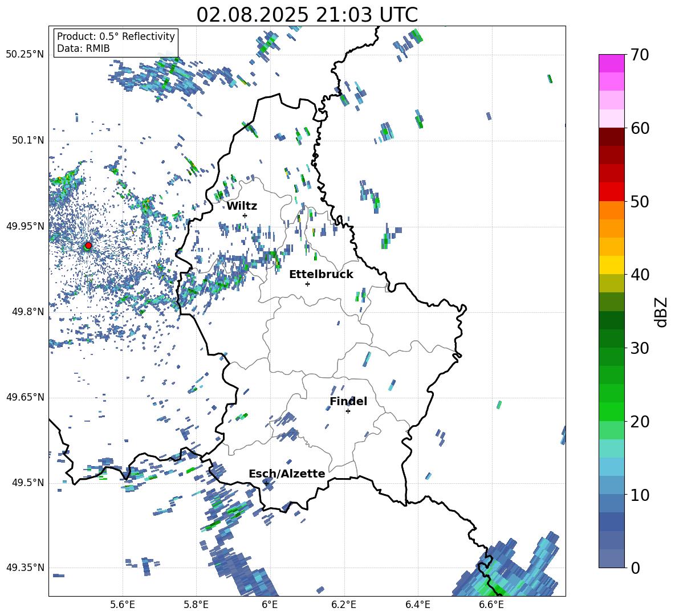Click the colorbar 20 tick label
Viewport: 675px width, 616px height.
639,422
